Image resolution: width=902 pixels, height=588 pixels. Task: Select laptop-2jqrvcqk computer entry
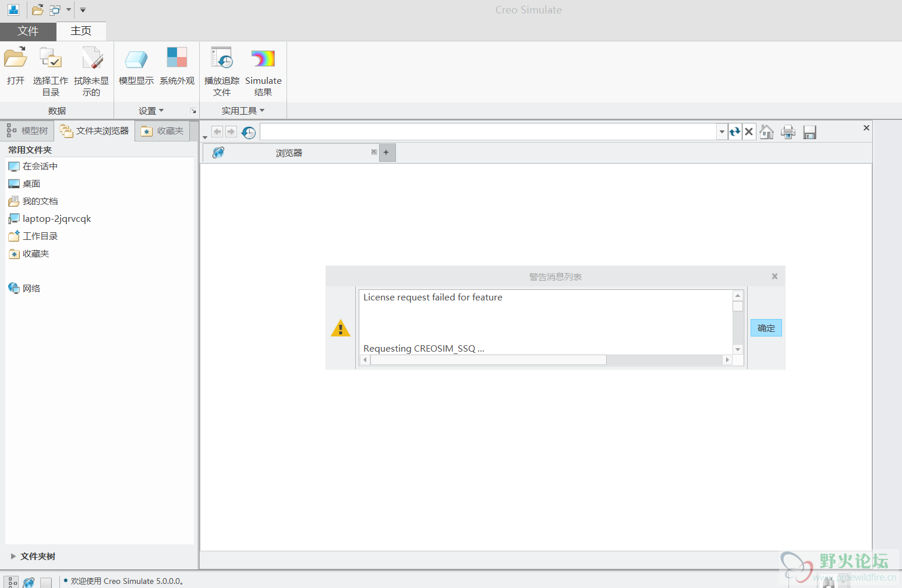click(x=50, y=219)
